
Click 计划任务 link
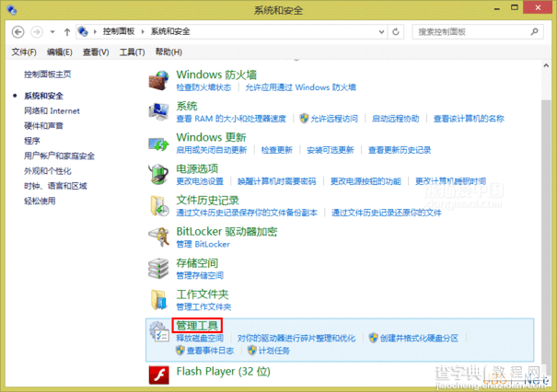tap(273, 351)
